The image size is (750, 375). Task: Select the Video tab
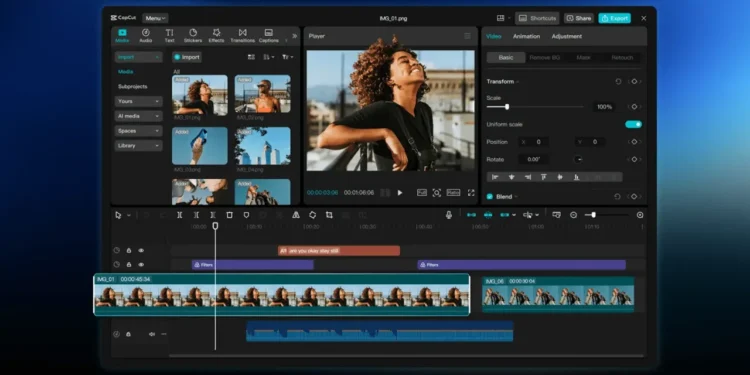494,36
